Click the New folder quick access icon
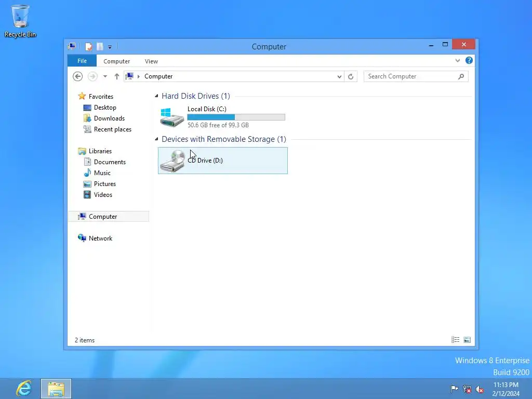 [100, 46]
